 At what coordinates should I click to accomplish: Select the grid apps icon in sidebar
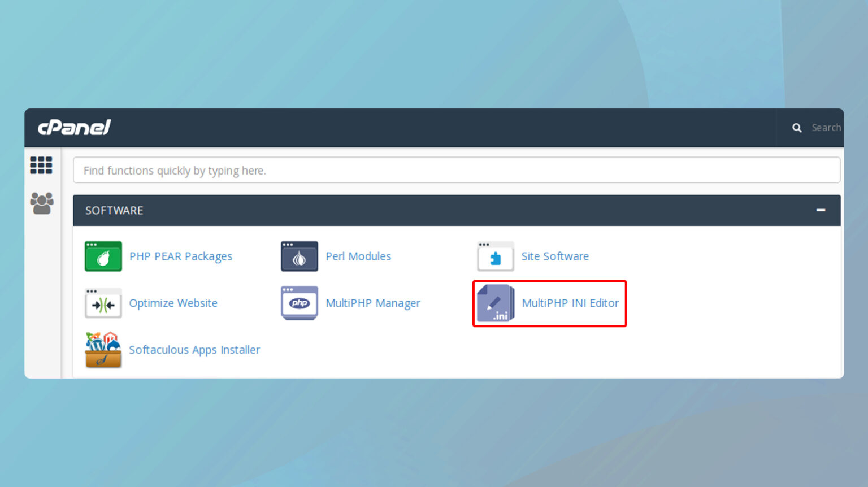41,165
